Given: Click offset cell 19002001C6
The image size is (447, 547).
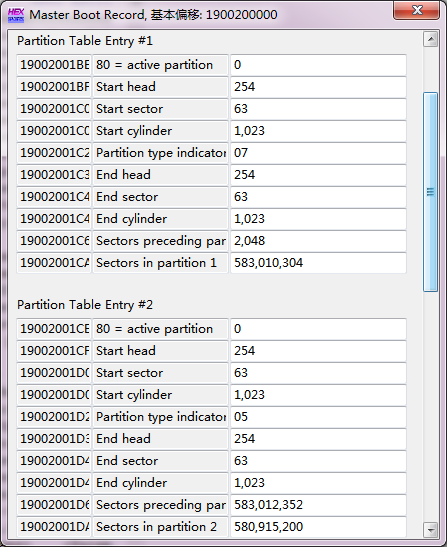Looking at the screenshot, I should [54, 241].
